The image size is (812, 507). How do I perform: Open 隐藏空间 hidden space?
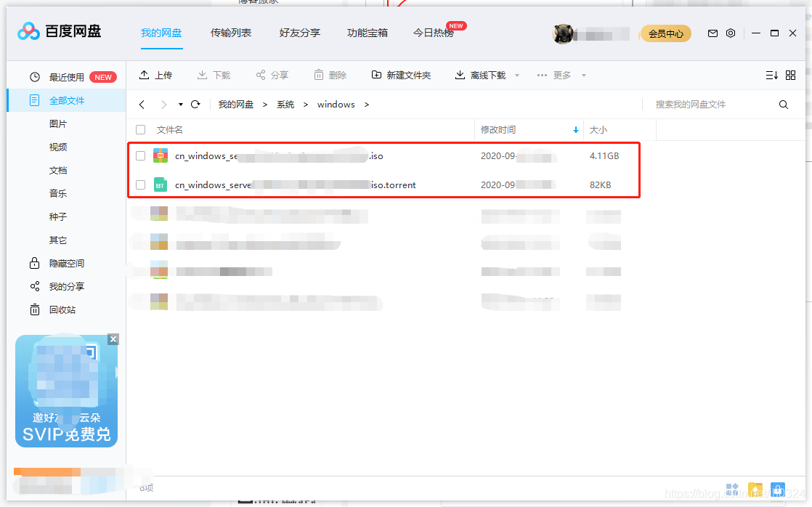tap(57, 263)
